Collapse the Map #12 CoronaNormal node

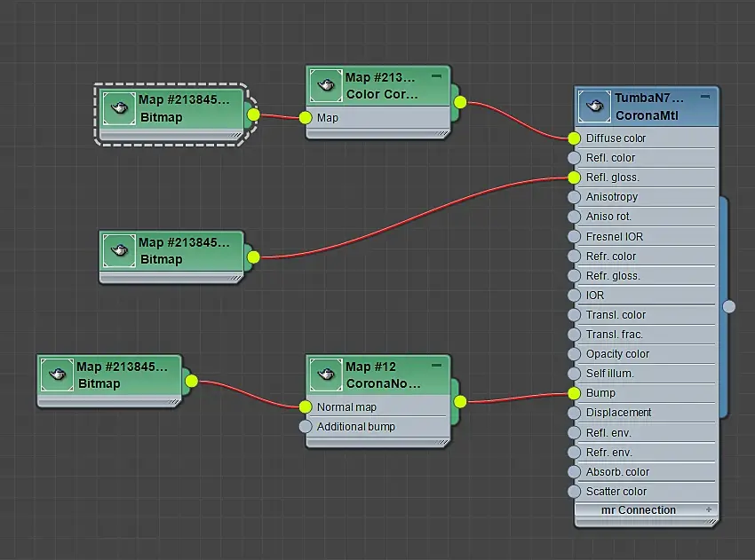[x=436, y=365]
